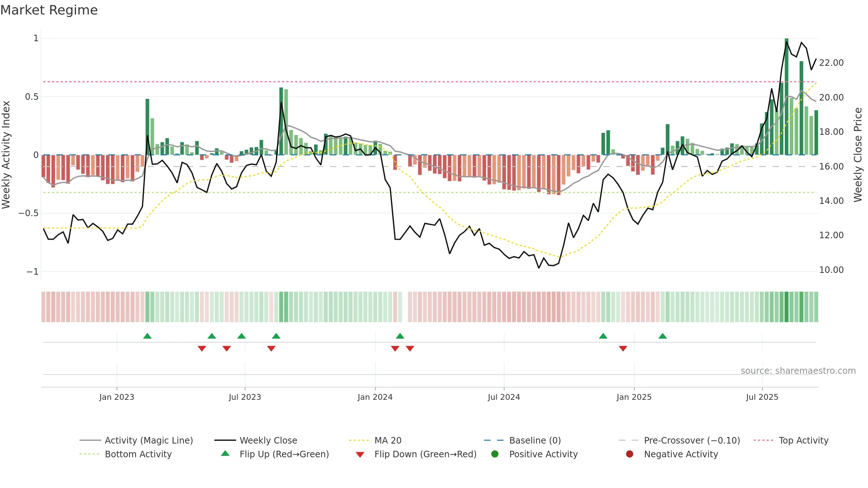Toggle Flip Up (Red→Green) legend entry

pos(275,454)
